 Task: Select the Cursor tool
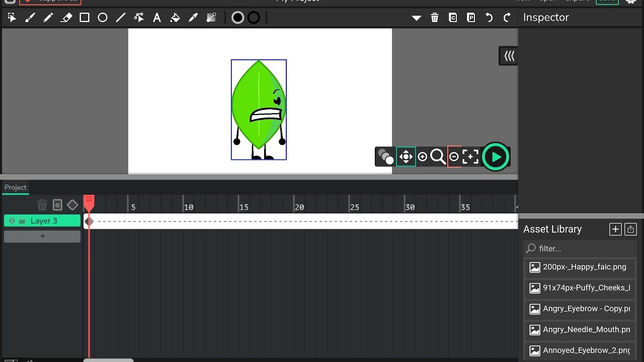point(12,18)
